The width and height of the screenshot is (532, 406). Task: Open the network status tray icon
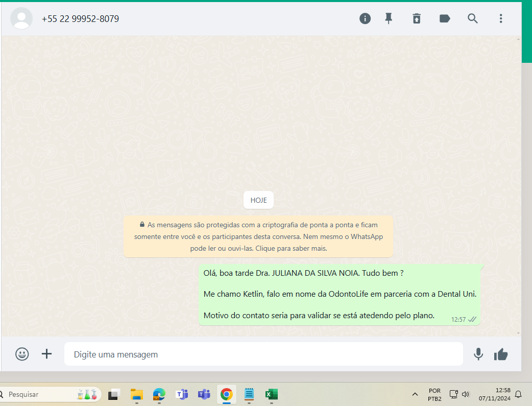coord(453,394)
